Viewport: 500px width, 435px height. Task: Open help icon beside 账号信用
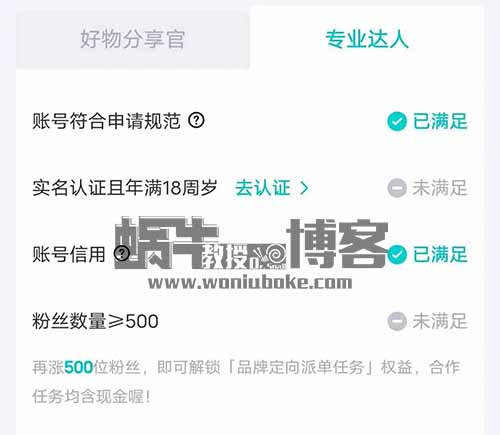coord(122,254)
